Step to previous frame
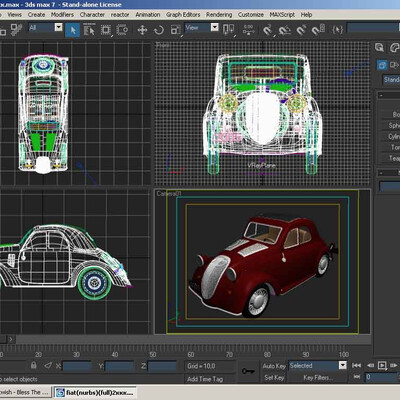400x400 pixels. point(371,366)
